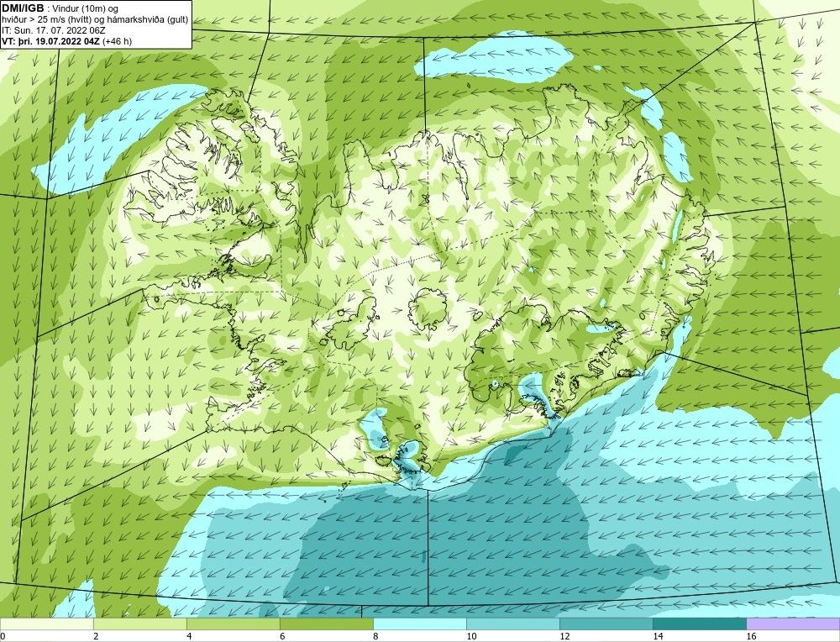The image size is (840, 642).
Task: Click the legend scale label "14"
Action: (x=658, y=636)
